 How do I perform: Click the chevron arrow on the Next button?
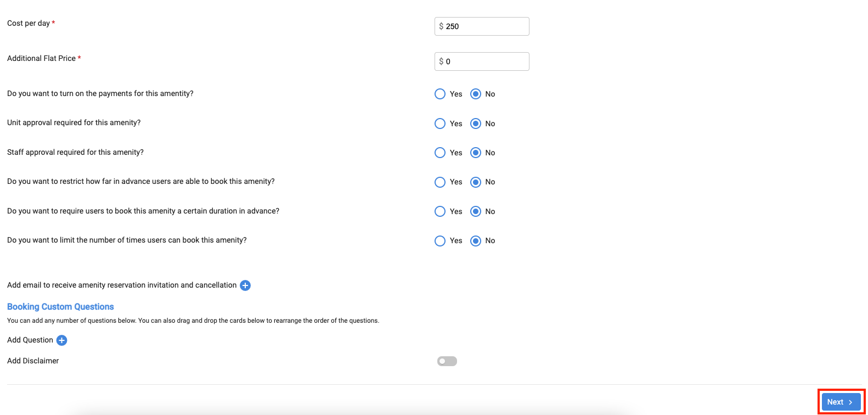click(850, 402)
